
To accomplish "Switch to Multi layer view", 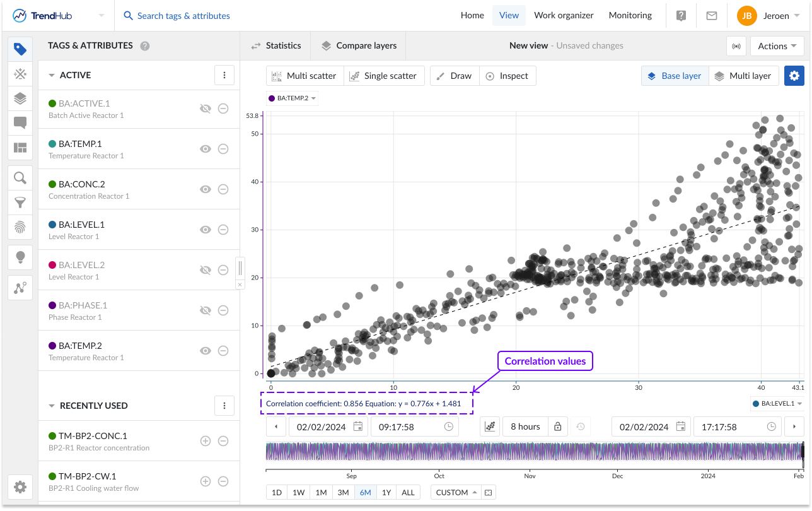I will coord(744,75).
